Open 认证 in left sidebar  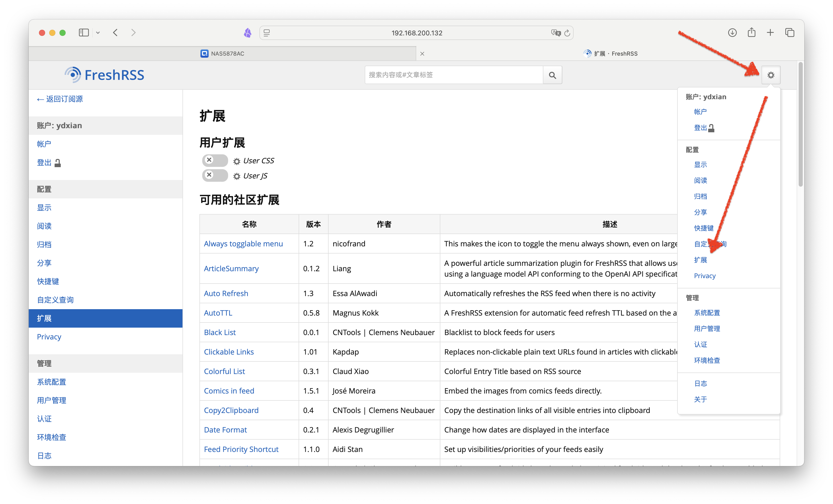pos(44,419)
